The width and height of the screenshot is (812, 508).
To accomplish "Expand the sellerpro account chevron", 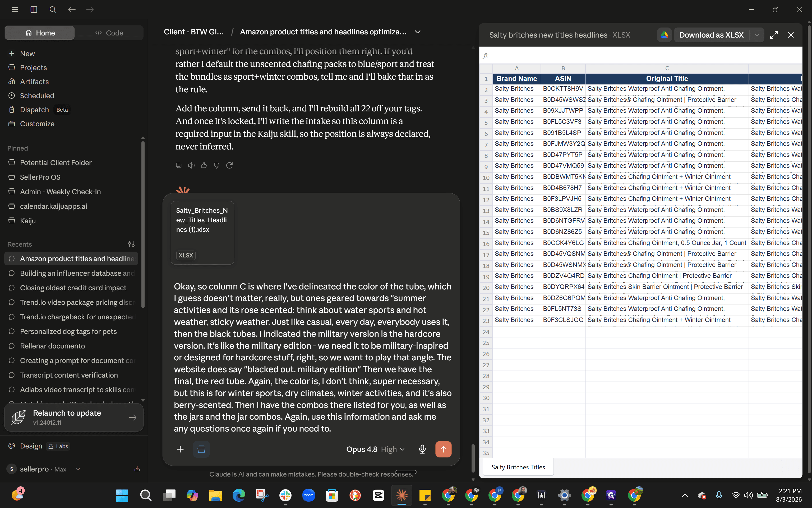I will point(78,469).
